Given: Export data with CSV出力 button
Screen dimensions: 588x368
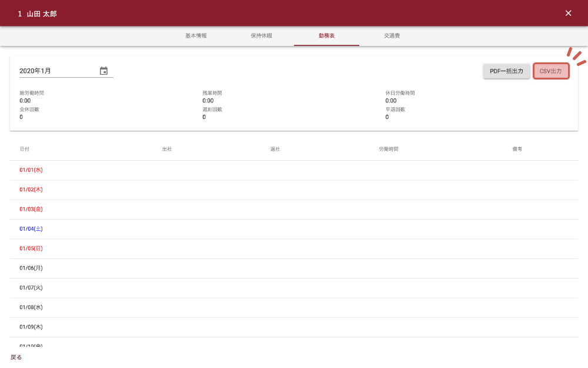Looking at the screenshot, I should pos(551,71).
